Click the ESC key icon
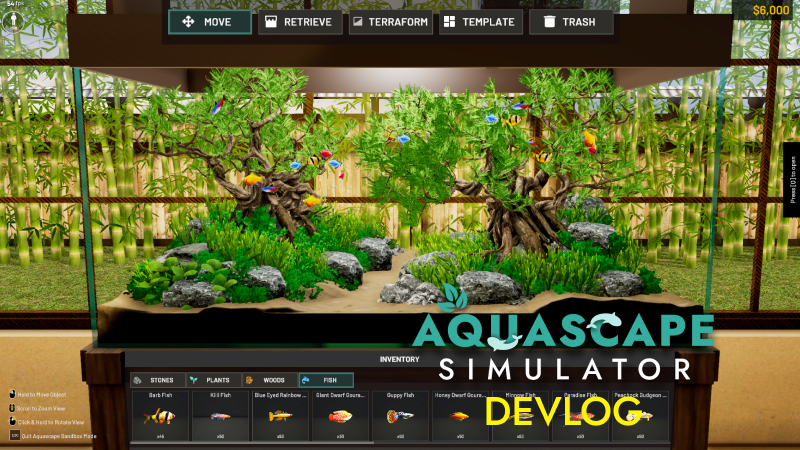Screen dimensions: 800x450 click(x=15, y=436)
